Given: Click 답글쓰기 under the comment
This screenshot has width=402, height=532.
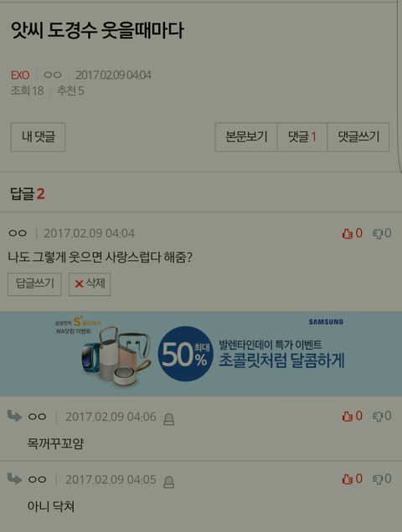Looking at the screenshot, I should [34, 284].
